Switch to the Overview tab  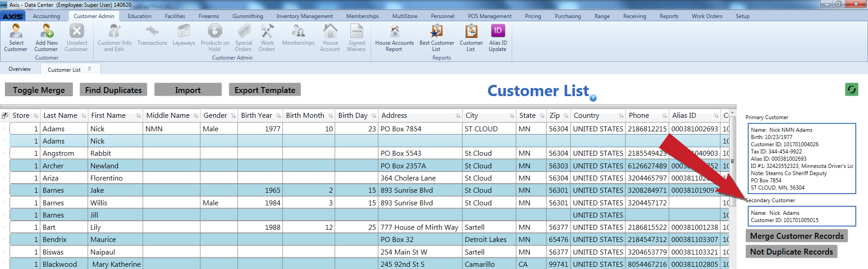click(x=19, y=69)
